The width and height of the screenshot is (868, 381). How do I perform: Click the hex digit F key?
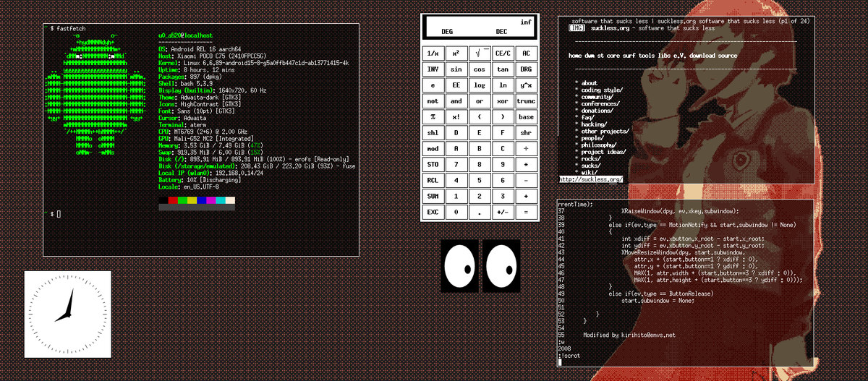(x=503, y=133)
